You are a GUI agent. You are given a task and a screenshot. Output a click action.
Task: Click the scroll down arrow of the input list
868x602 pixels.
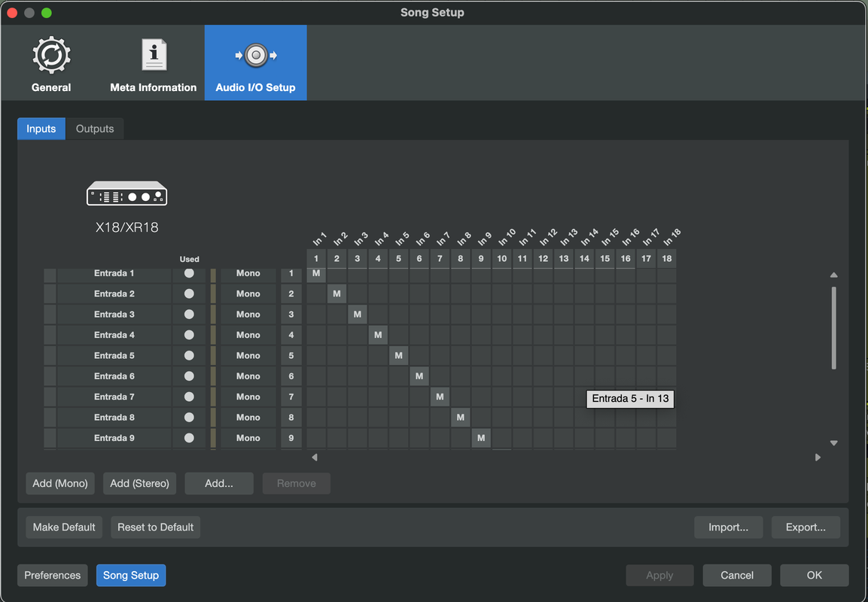(x=833, y=442)
